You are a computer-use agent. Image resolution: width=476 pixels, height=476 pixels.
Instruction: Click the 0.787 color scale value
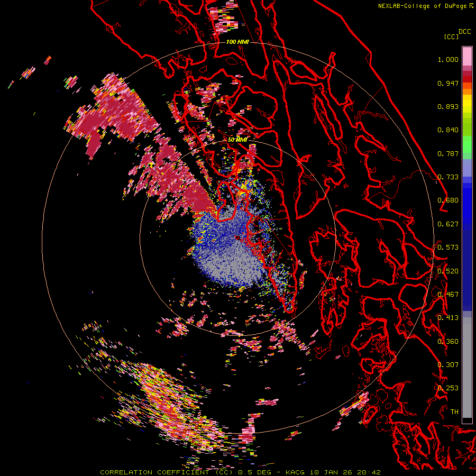coord(448,153)
